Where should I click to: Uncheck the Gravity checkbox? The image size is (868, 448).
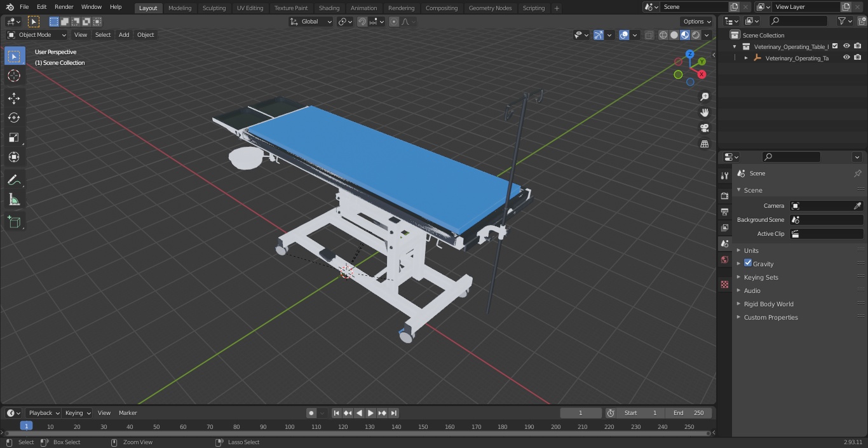click(748, 263)
